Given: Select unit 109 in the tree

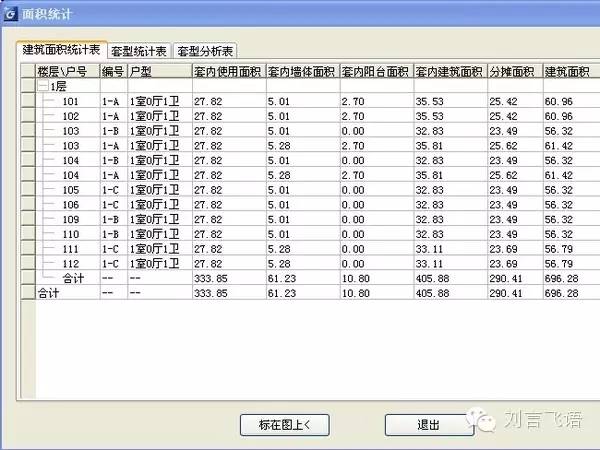Looking at the screenshot, I should click(x=70, y=220).
